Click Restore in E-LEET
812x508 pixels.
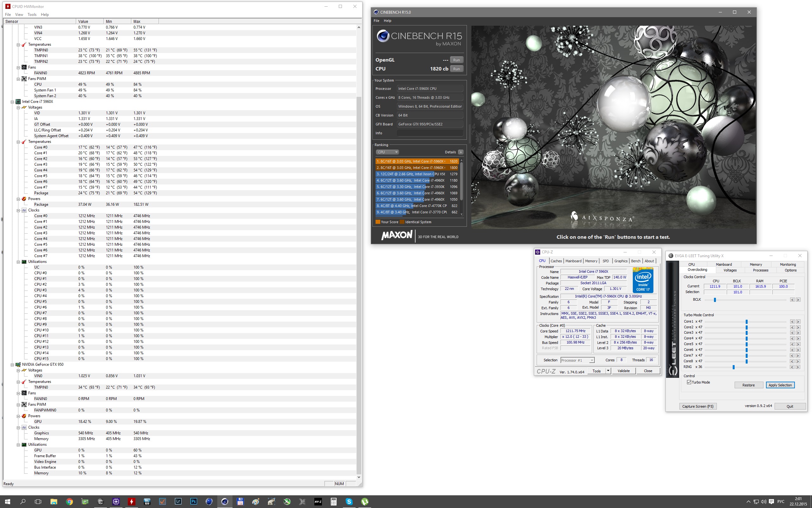point(749,385)
